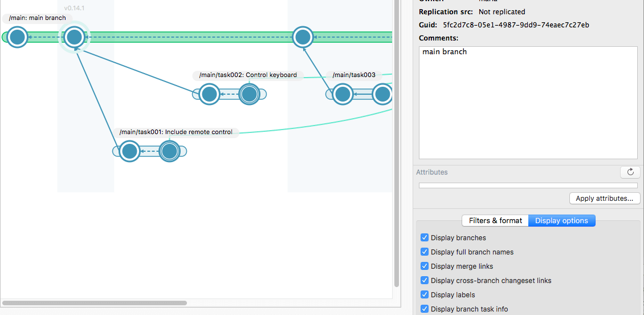Click the Guid value text

[516, 25]
